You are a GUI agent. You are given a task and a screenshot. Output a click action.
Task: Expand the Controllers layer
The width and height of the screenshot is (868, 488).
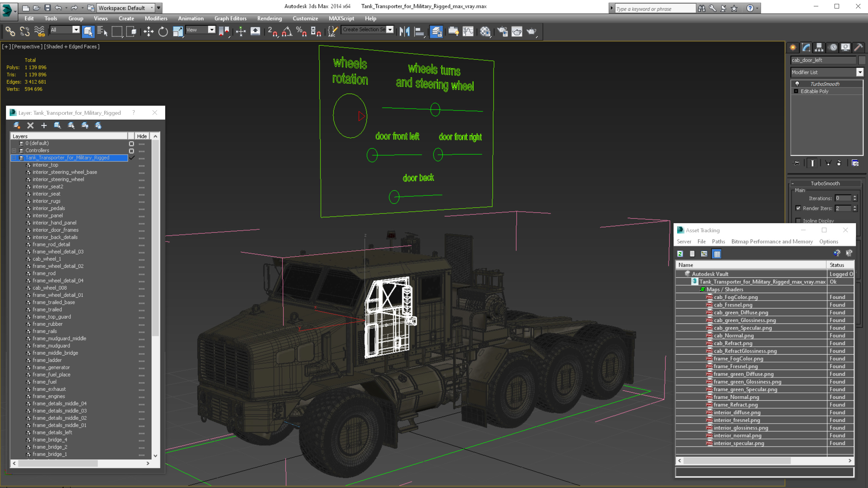point(14,151)
